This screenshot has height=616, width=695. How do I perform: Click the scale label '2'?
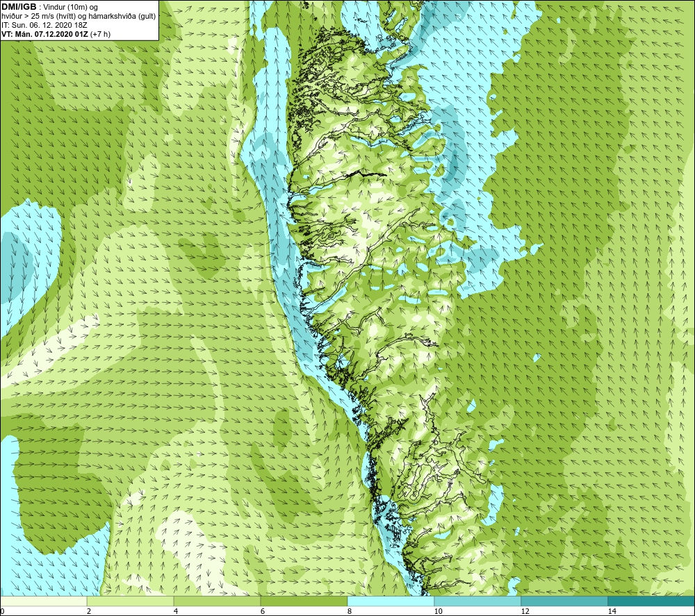[x=89, y=611]
